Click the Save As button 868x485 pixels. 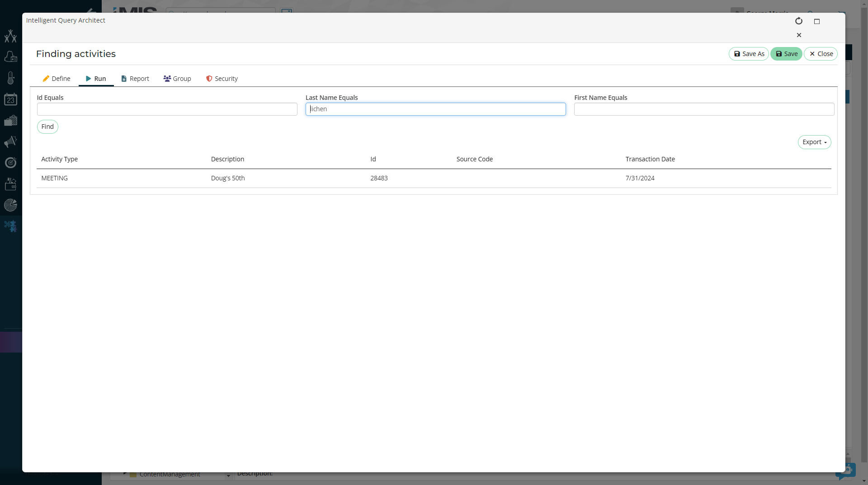point(749,54)
